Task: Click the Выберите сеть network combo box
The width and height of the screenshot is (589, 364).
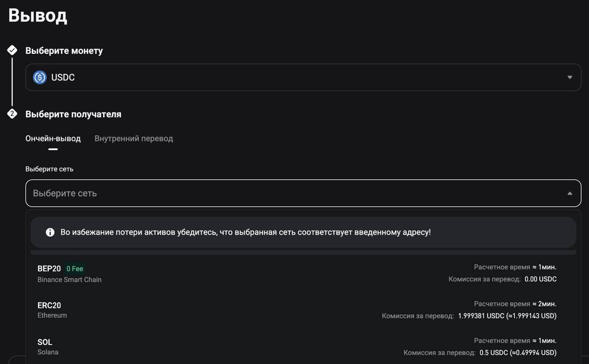Action: coord(303,193)
